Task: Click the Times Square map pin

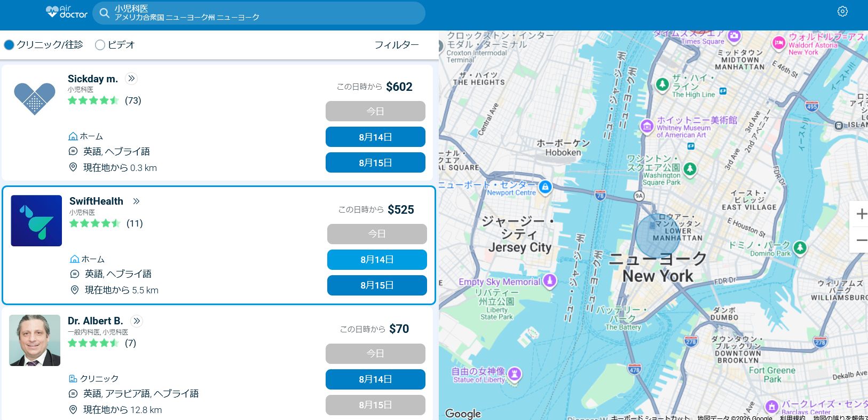Action: [734, 36]
